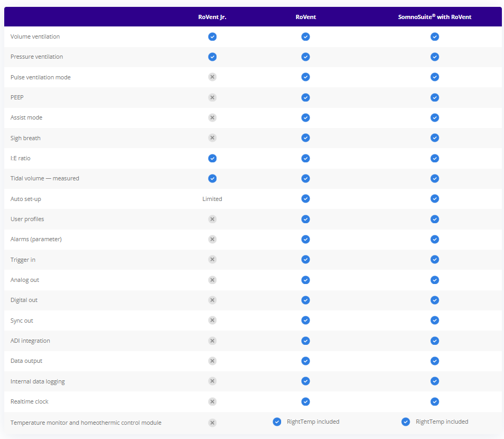Click the Sync out row label
The width and height of the screenshot is (504, 439).
pos(22,321)
